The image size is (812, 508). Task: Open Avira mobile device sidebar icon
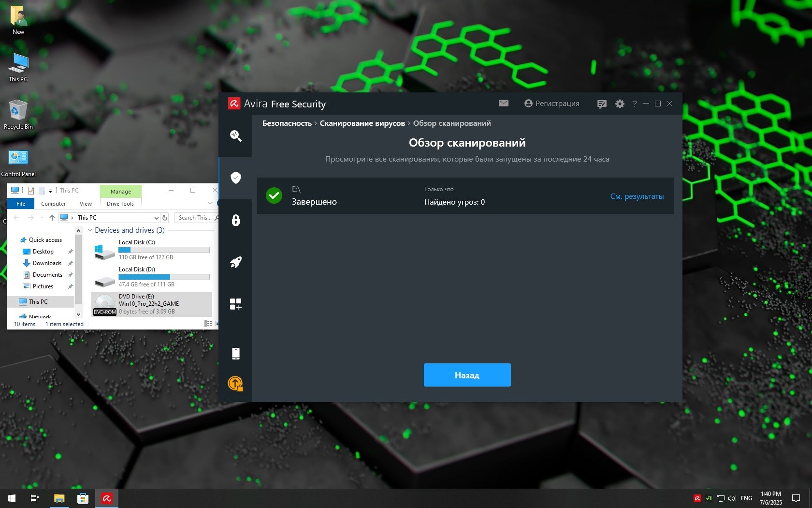(x=235, y=353)
